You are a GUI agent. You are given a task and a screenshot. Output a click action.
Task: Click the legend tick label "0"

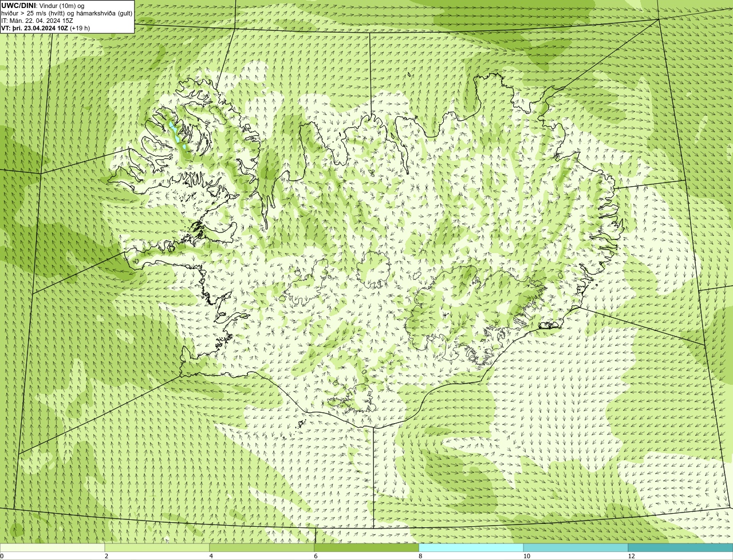tap(2, 556)
